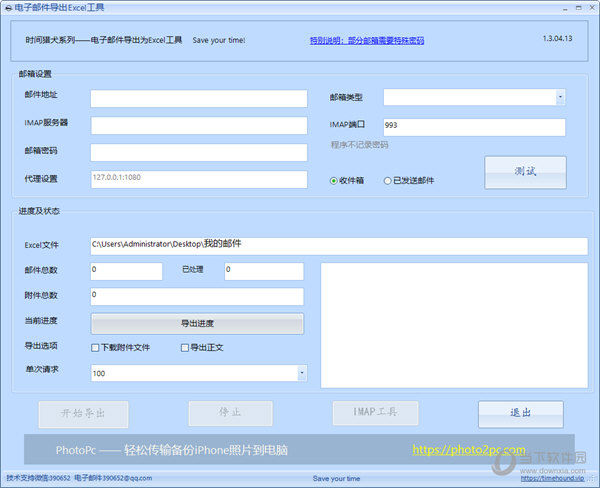Click into the 邮箱密码 field
600x488 pixels.
click(199, 152)
